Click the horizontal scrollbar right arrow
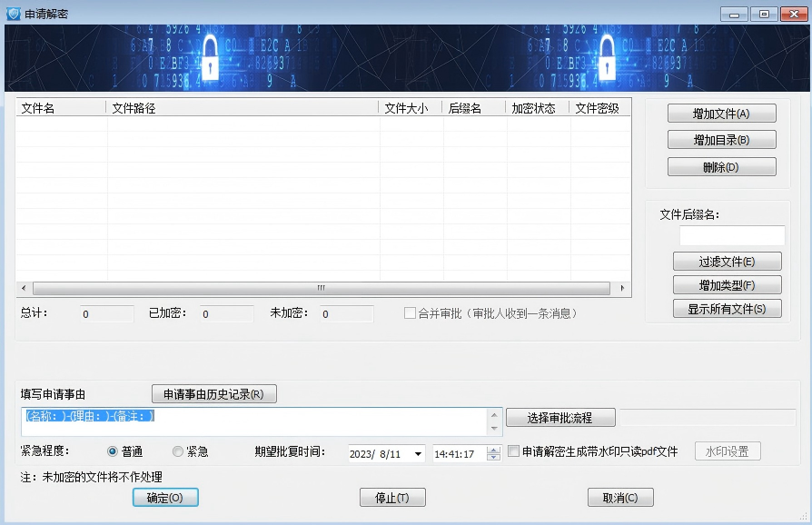 pos(622,288)
